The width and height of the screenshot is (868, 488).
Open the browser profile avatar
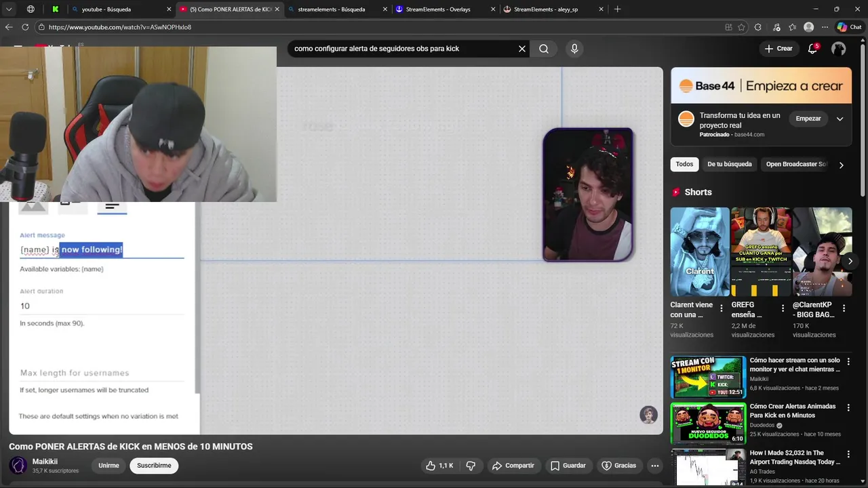808,27
